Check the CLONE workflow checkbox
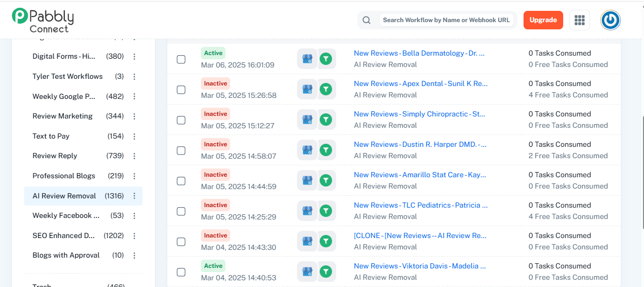 click(x=181, y=242)
